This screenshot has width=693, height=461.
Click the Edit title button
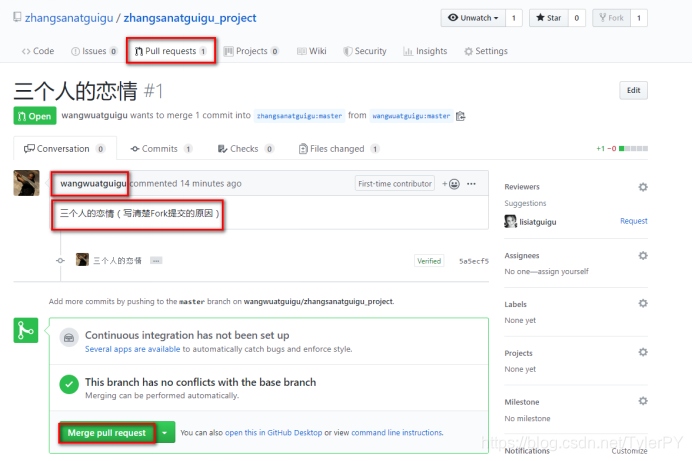[633, 90]
